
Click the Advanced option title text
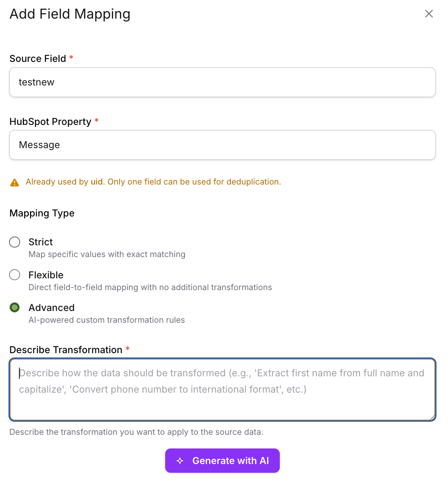coord(52,308)
